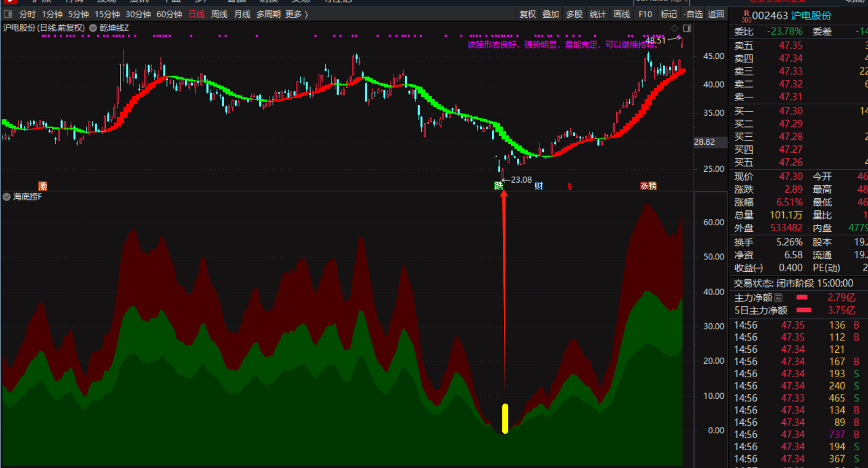Expand 更多 timeframe options
This screenshot has width=868, height=468.
[297, 14]
